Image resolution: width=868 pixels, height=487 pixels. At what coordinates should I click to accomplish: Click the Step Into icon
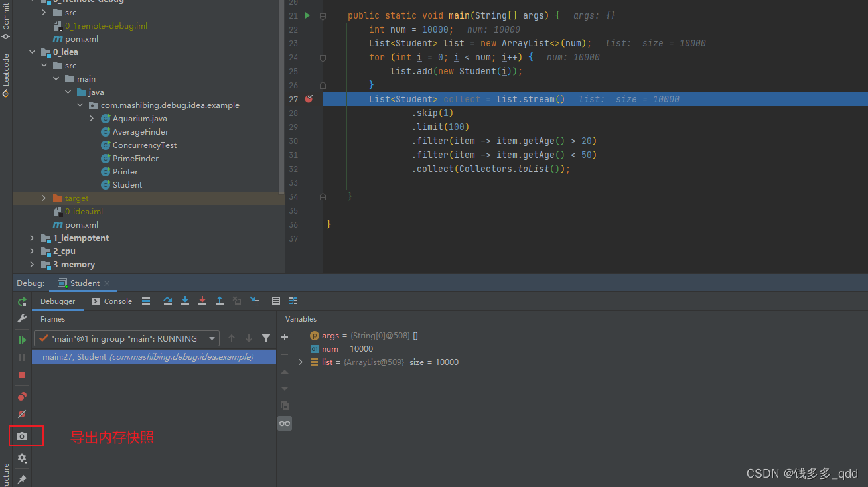coord(185,301)
